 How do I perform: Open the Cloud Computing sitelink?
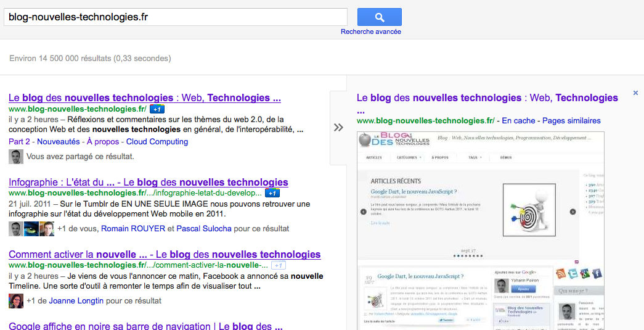tap(157, 141)
